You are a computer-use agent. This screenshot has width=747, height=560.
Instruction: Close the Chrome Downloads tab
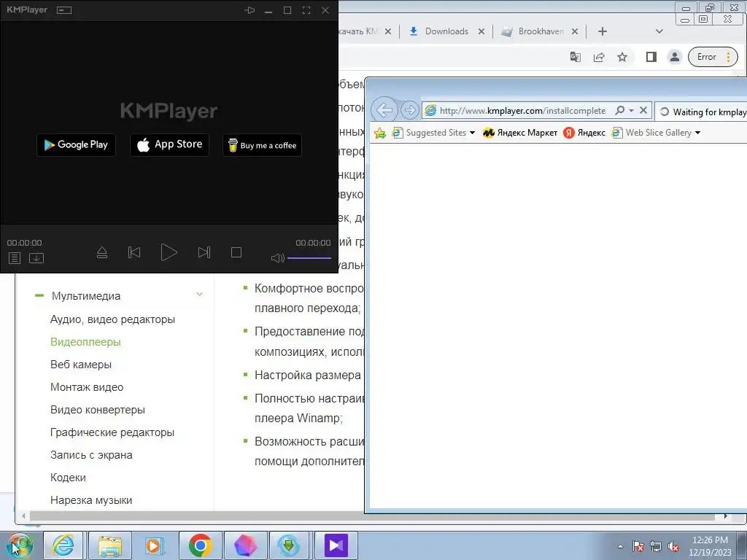pos(481,31)
